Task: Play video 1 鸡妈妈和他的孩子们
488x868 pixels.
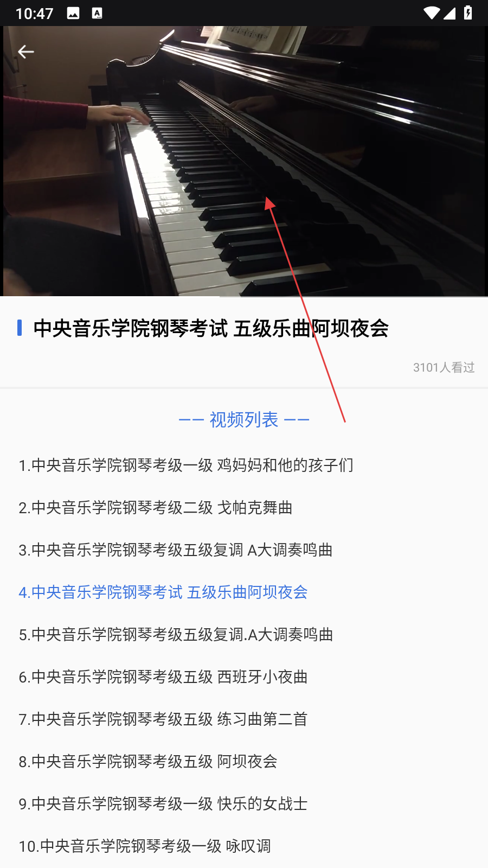Action: point(186,465)
